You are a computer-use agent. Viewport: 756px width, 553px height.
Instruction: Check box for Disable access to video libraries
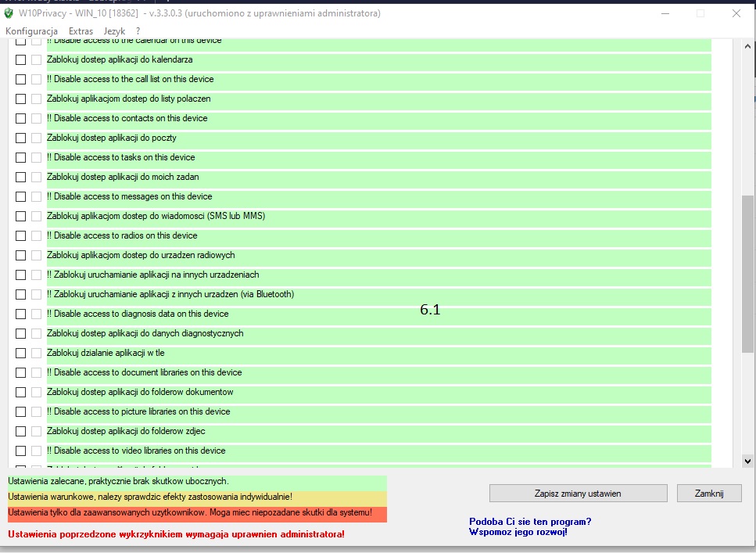point(21,451)
